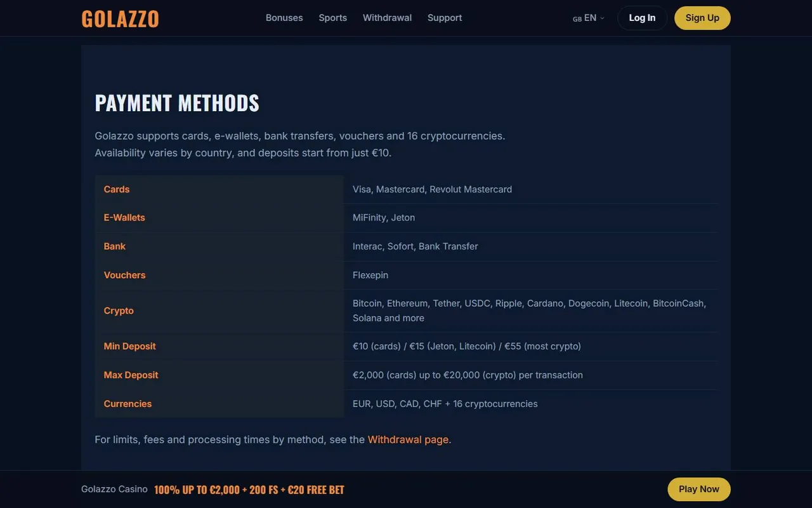Click the Log In button
Viewport: 812px width, 508px height.
pyautogui.click(x=642, y=18)
